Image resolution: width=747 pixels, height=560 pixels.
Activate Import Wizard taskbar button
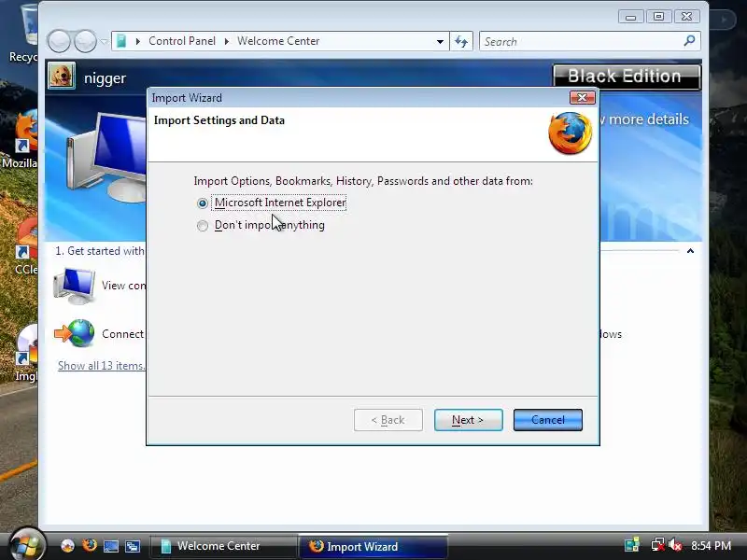click(x=373, y=546)
